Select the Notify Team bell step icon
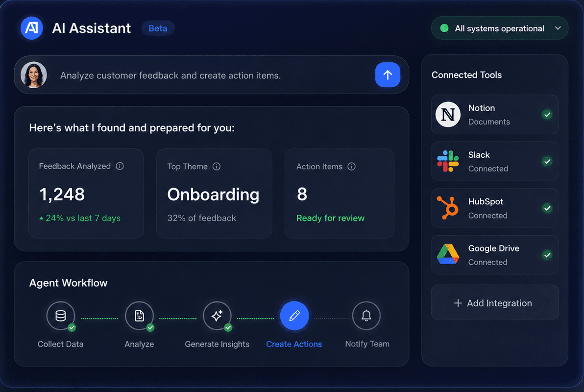 pos(366,316)
